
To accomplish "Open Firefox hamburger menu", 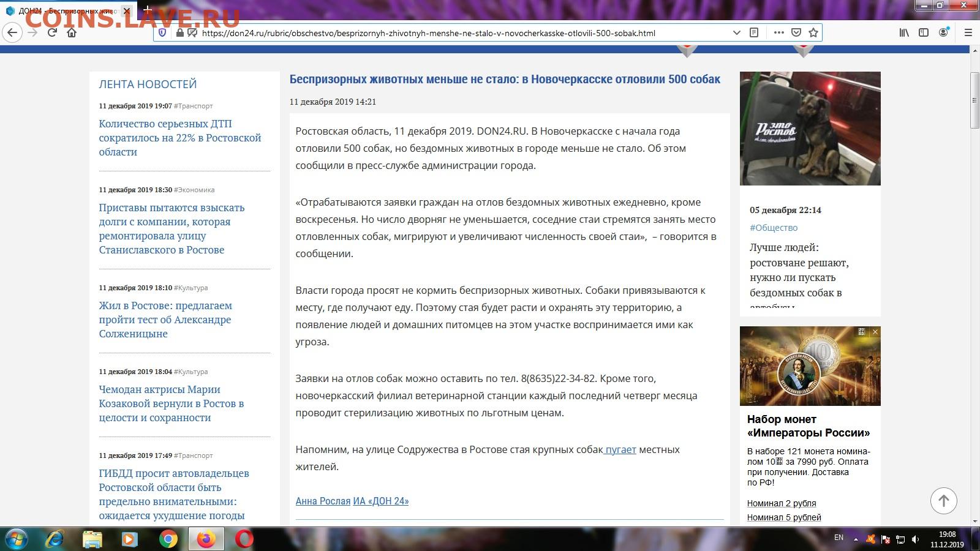I will (968, 32).
